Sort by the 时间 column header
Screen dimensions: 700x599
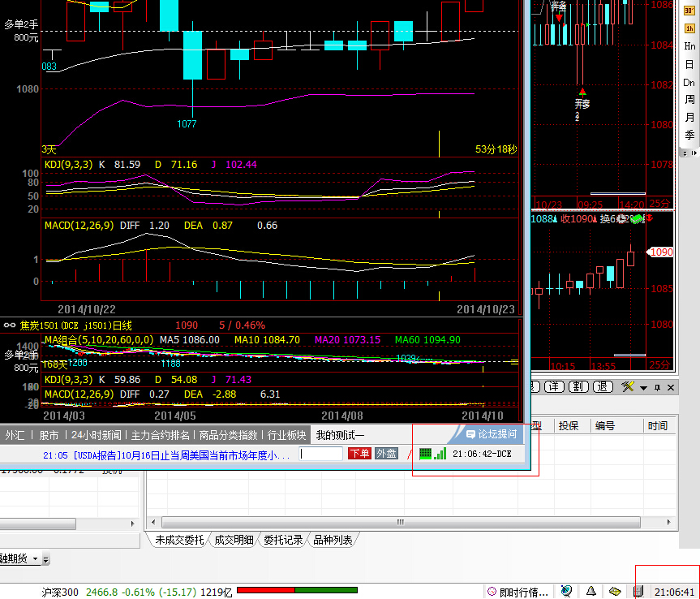click(658, 426)
